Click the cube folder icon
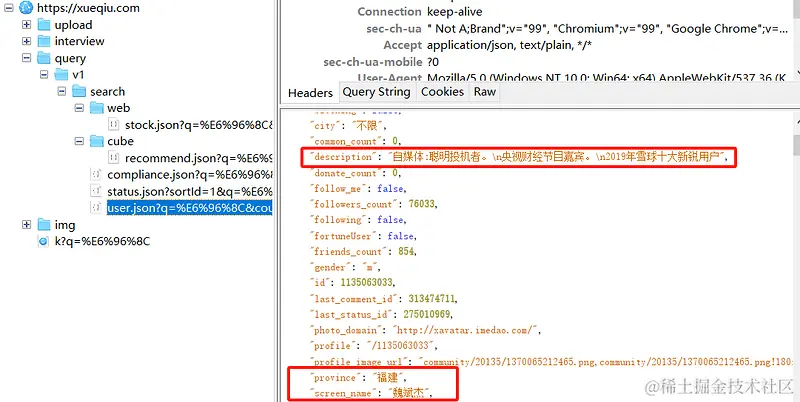 point(97,141)
